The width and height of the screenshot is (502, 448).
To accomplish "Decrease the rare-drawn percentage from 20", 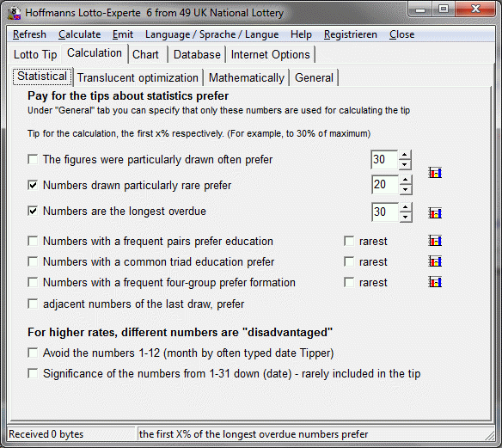I will (406, 189).
